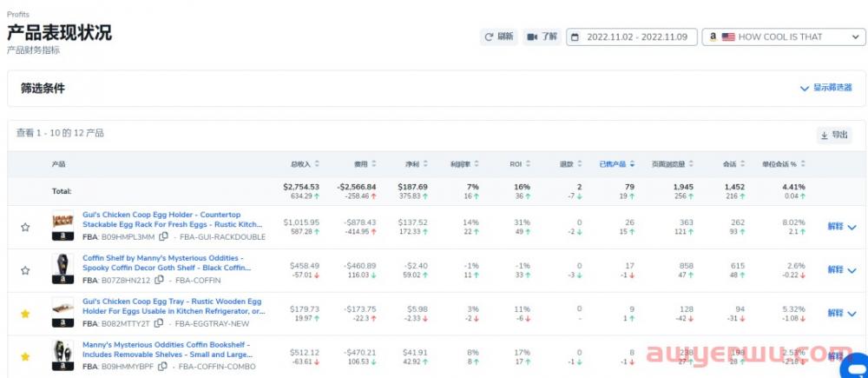Sort by 退款 column
This screenshot has width=868, height=378.
571,164
